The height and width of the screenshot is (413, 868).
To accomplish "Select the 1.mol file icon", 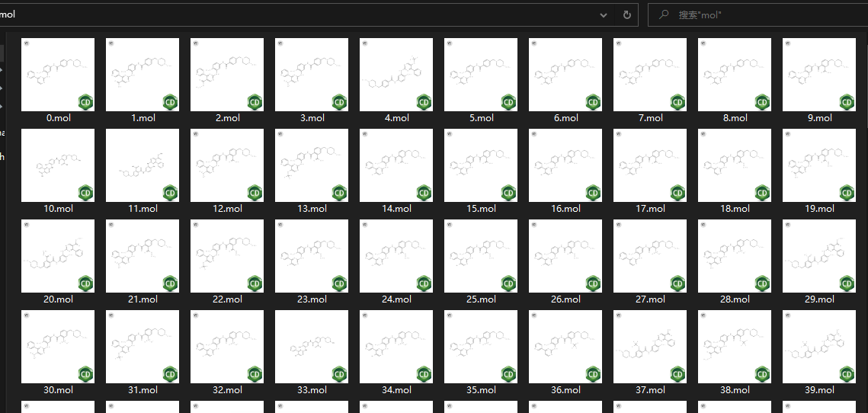I will pyautogui.click(x=143, y=74).
